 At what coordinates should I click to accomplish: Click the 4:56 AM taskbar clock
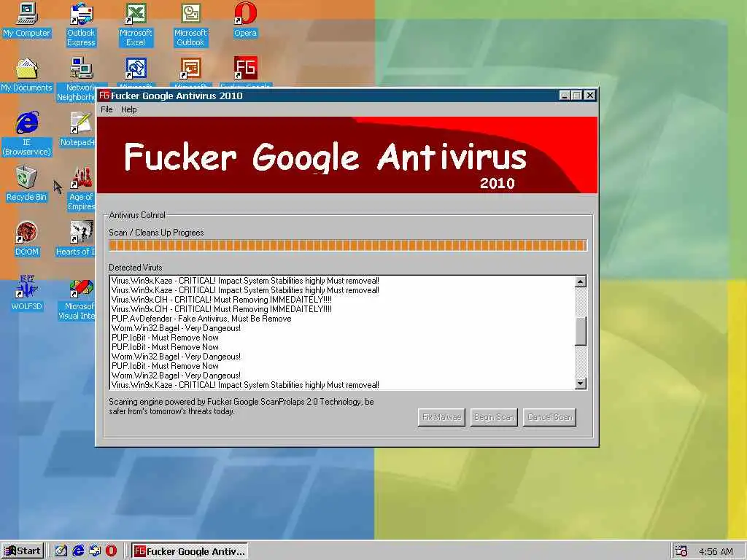(716, 551)
